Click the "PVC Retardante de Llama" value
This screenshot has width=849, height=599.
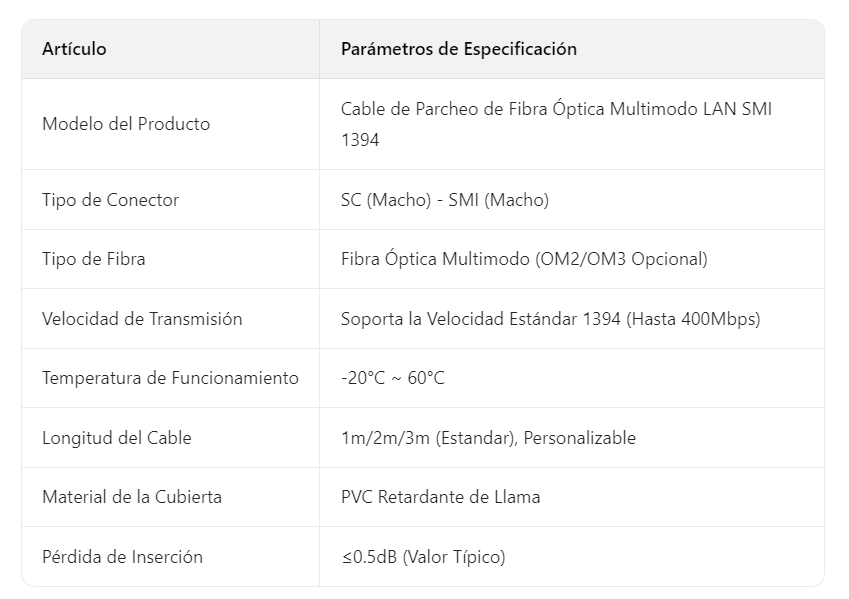(440, 497)
